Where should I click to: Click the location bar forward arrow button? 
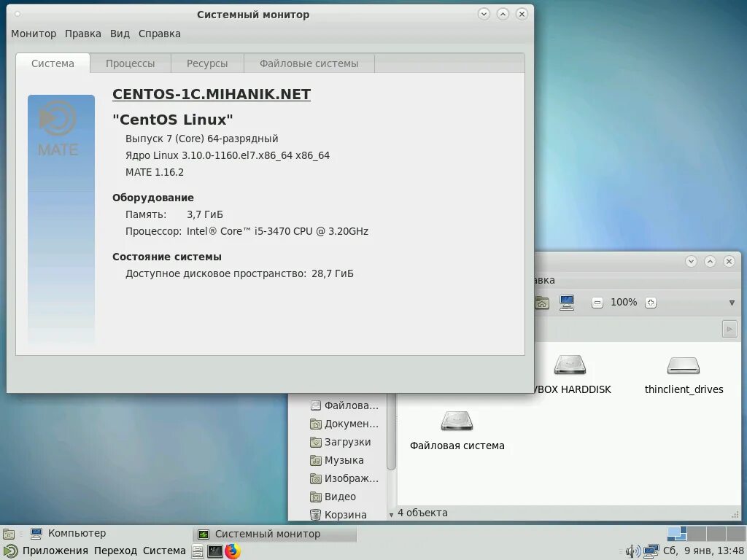click(729, 329)
